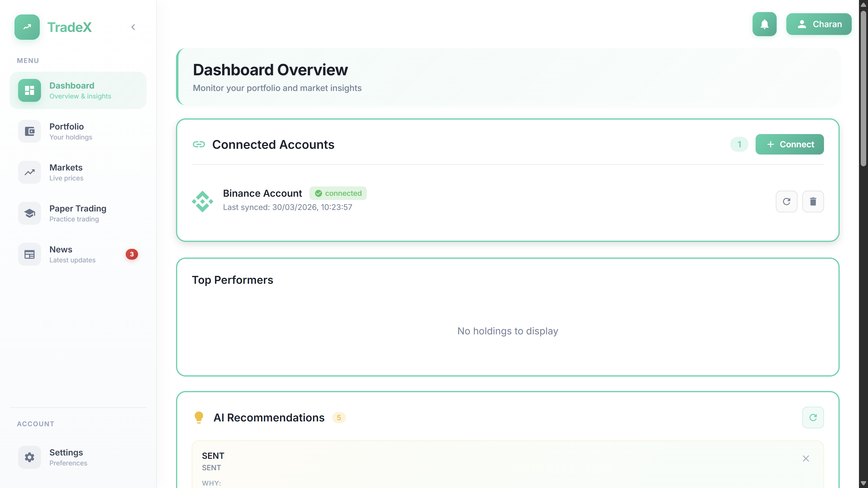Collapse the sidebar with chevron arrow
Viewport: 868px width, 488px height.
point(133,27)
